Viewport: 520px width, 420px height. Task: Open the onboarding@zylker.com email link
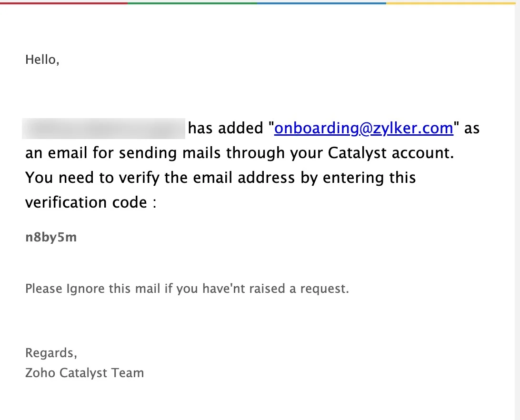coord(363,129)
